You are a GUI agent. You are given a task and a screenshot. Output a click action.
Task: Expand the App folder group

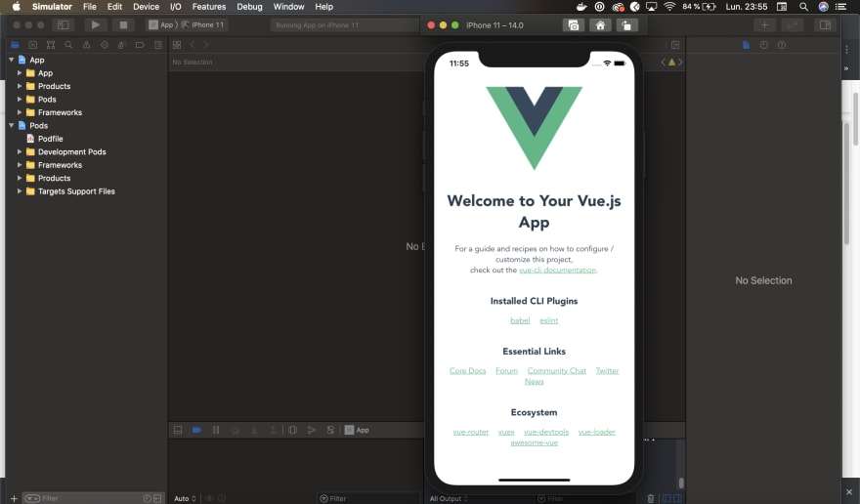click(20, 72)
